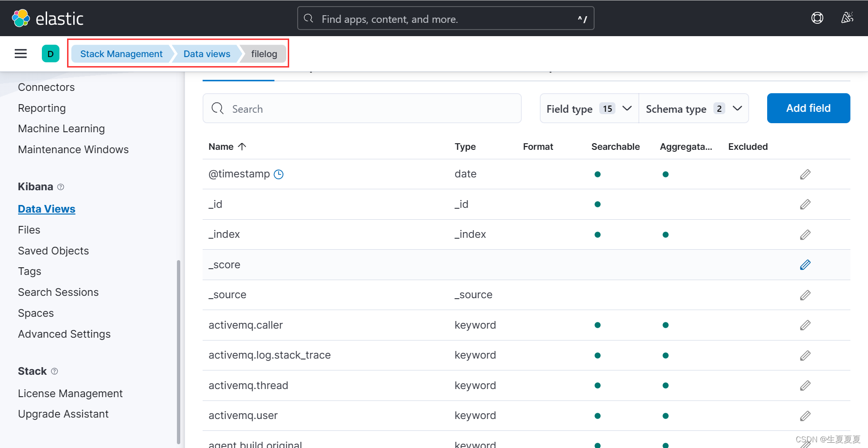Click the Stack section info icon
Image resolution: width=868 pixels, height=448 pixels.
(54, 371)
